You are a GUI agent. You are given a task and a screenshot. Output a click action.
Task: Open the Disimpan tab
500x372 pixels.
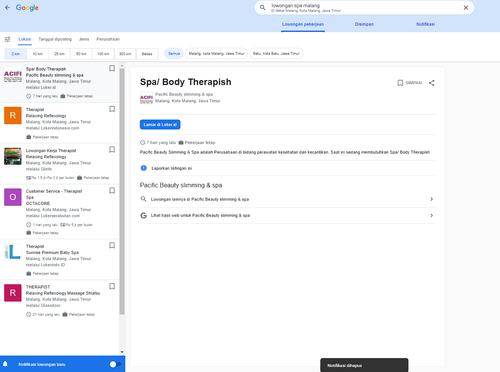tap(364, 24)
